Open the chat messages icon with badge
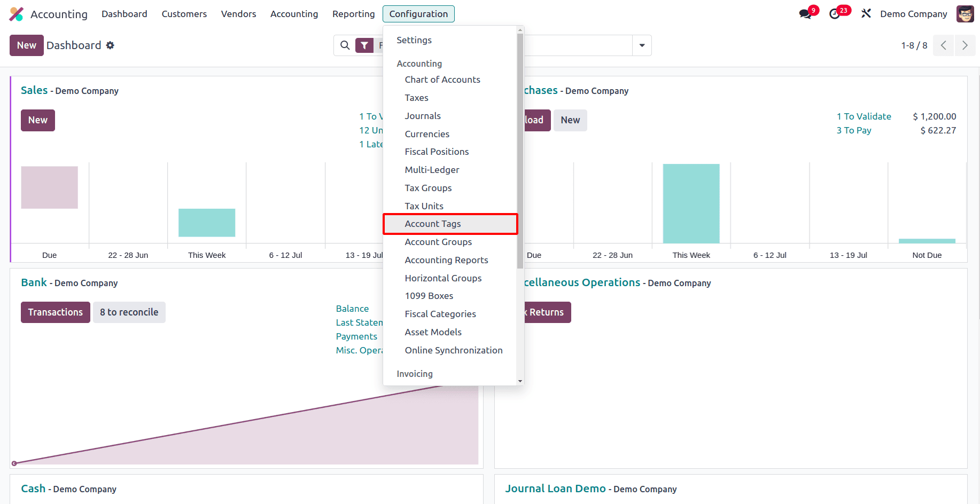980x504 pixels. click(805, 14)
